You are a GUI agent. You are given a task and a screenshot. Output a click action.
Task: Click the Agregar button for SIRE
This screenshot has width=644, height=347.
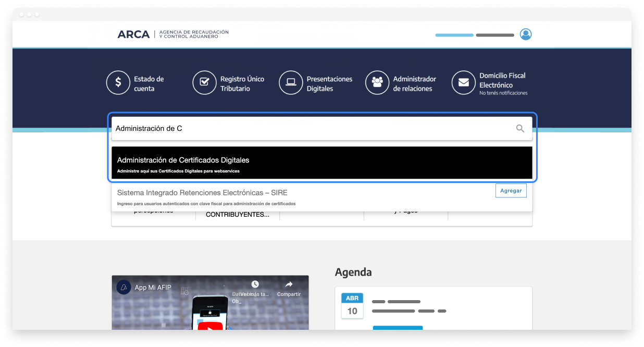(x=511, y=191)
